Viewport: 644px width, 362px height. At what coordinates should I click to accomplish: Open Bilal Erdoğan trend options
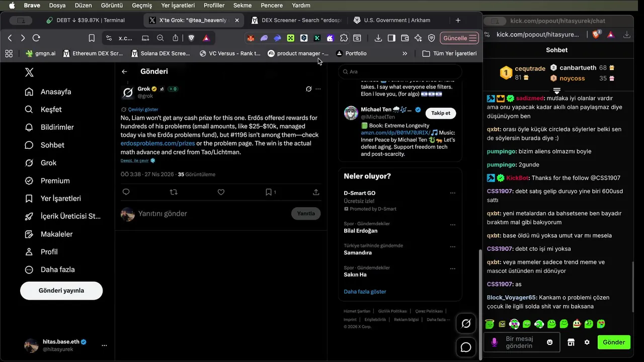click(x=452, y=225)
